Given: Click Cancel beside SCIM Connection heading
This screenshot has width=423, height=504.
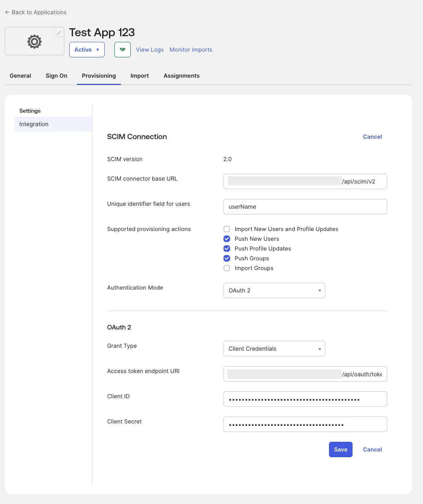Looking at the screenshot, I should pyautogui.click(x=373, y=137).
